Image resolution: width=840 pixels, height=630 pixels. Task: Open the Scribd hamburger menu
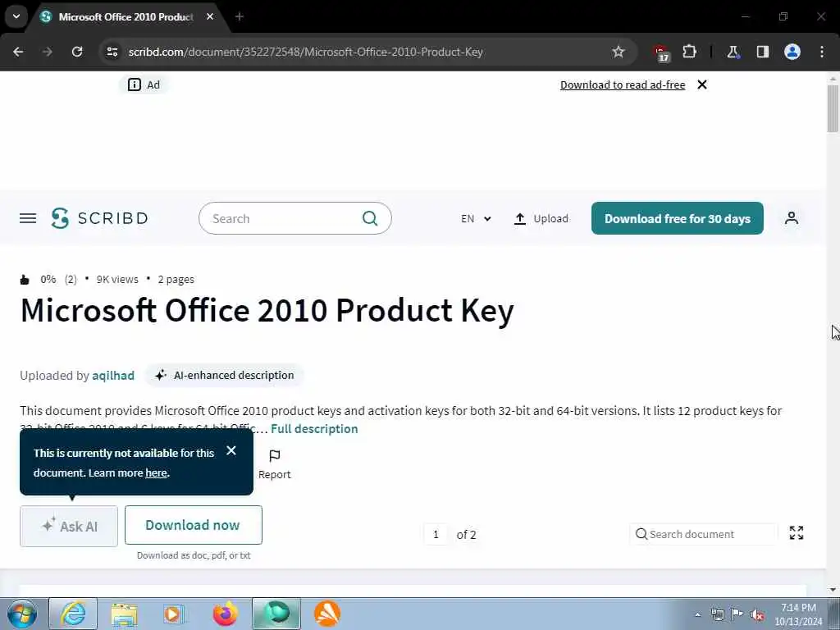pyautogui.click(x=28, y=218)
